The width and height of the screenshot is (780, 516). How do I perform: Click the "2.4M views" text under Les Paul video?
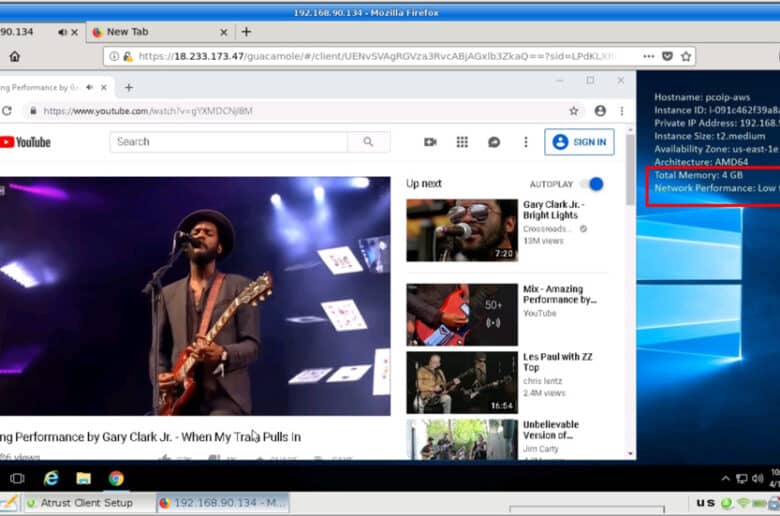point(544,393)
